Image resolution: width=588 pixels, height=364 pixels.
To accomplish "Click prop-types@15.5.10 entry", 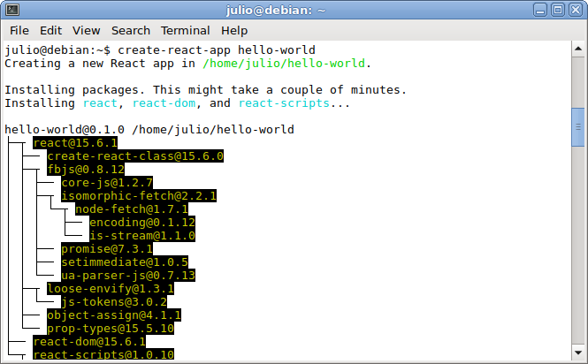I will tap(111, 329).
